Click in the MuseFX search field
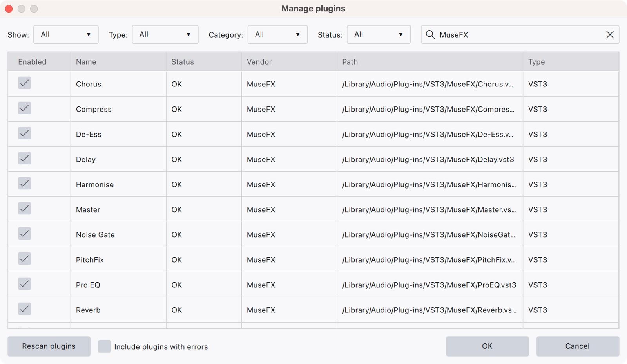Screen dimensions: 627x364 tap(520, 34)
